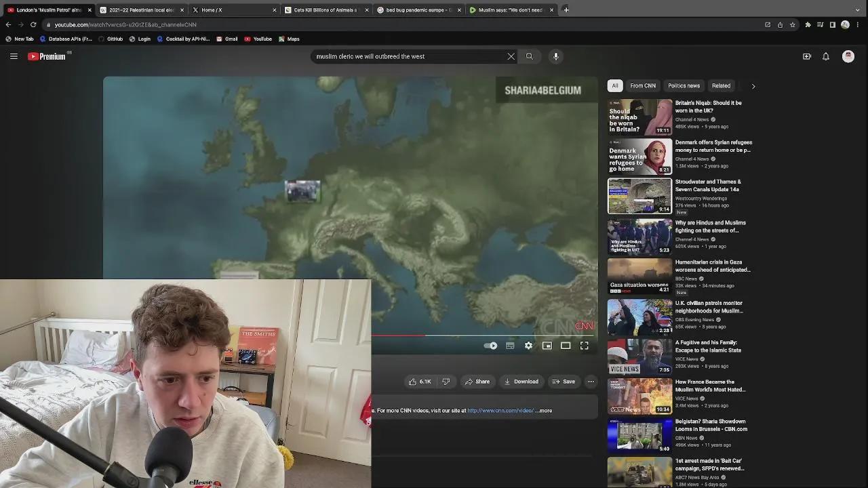Clear the search box with the X icon
Image resolution: width=868 pixels, height=488 pixels.
pos(511,56)
